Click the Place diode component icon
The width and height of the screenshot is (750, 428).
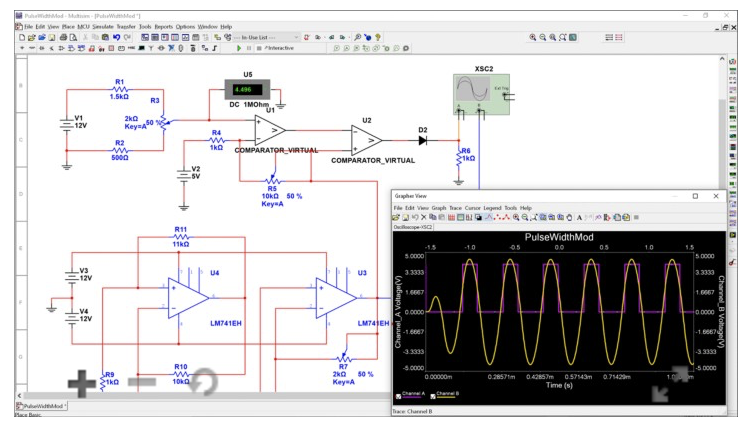pyautogui.click(x=42, y=48)
